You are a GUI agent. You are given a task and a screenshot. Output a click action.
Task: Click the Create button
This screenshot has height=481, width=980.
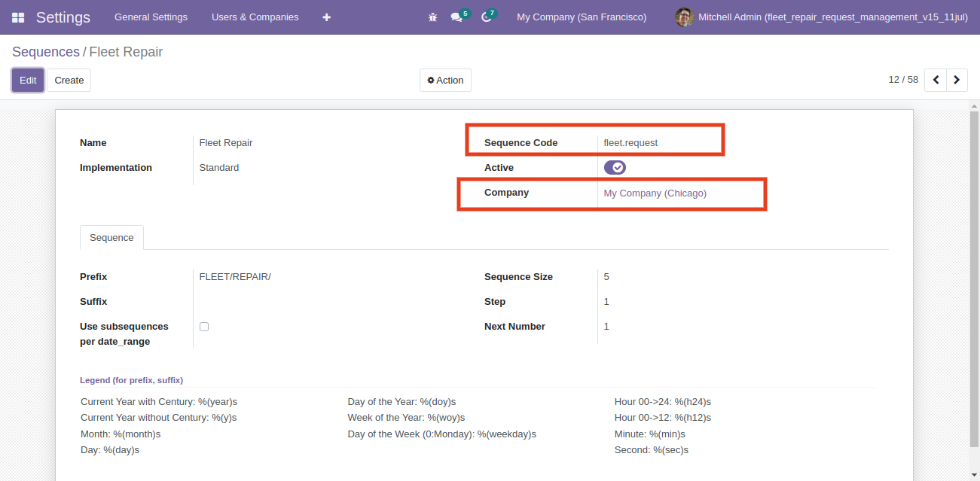[x=69, y=80]
